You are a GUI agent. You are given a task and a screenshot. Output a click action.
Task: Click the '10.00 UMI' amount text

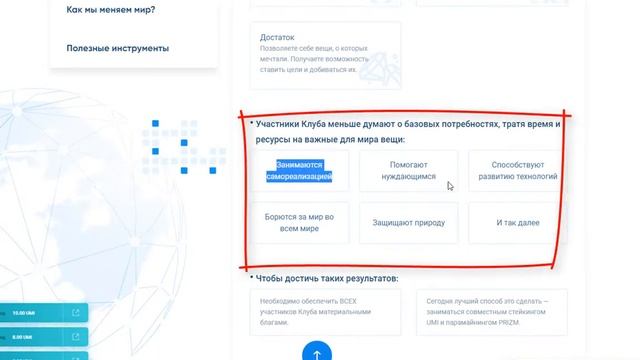click(23, 313)
